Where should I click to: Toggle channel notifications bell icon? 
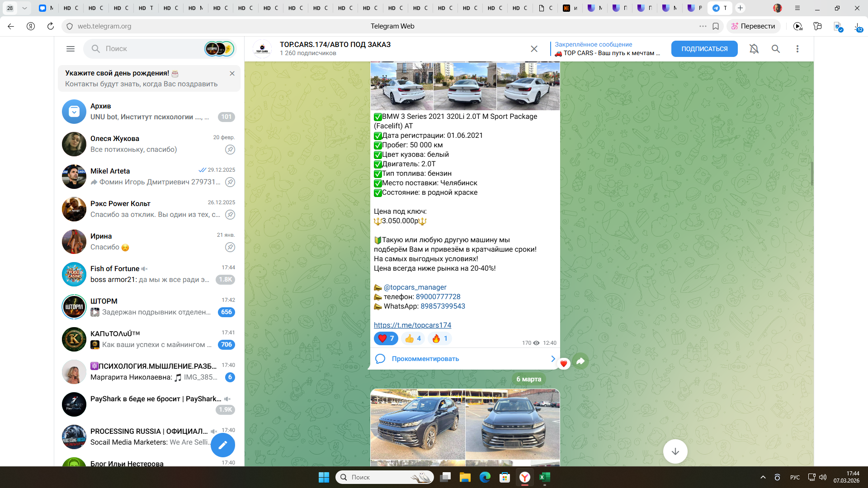pyautogui.click(x=754, y=49)
